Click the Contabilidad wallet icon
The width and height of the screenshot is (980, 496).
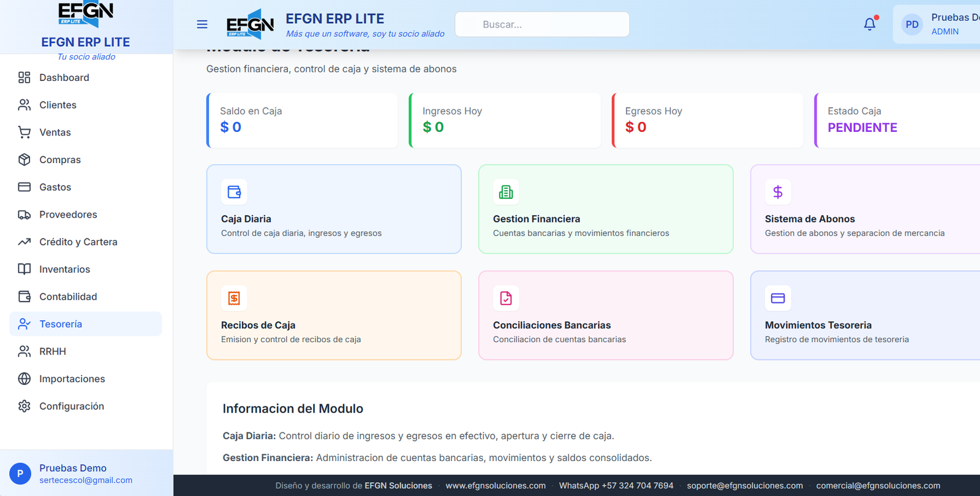click(x=24, y=297)
